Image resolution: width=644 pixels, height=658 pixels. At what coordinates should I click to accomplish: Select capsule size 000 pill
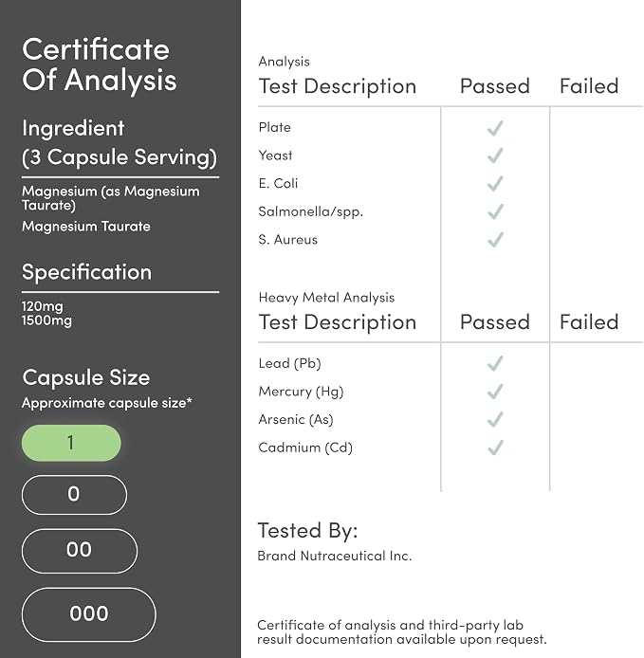(88, 614)
